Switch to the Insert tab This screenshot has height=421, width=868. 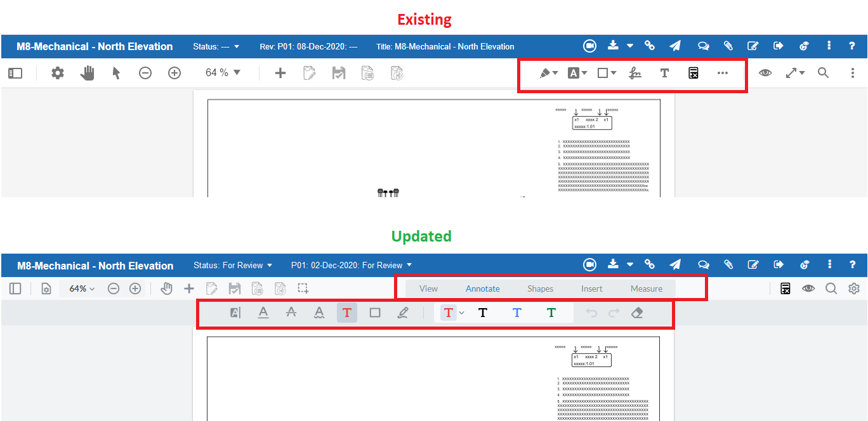click(x=592, y=288)
